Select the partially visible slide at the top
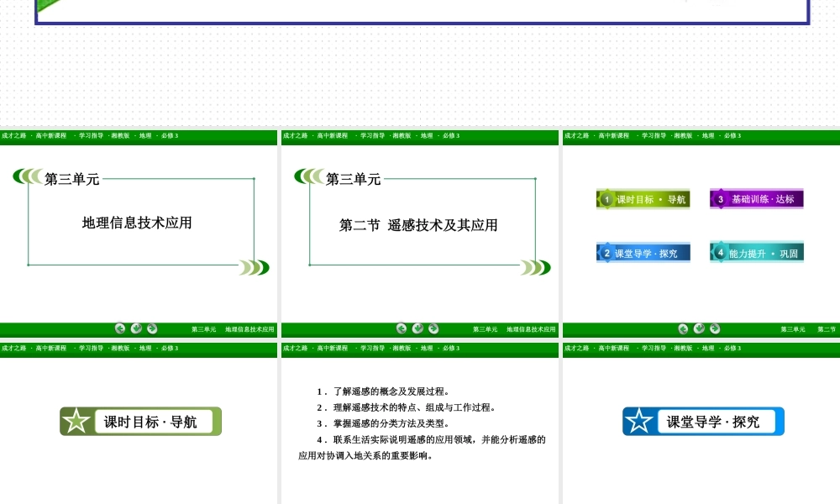840x504 pixels. tap(422, 12)
